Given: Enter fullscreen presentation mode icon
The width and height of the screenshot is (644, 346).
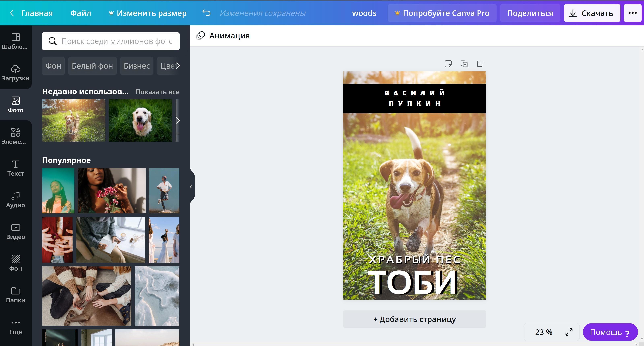Looking at the screenshot, I should (x=569, y=332).
